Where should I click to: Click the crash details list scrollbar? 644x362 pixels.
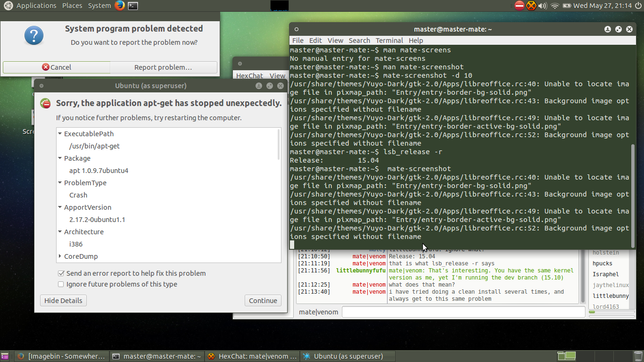pyautogui.click(x=279, y=144)
